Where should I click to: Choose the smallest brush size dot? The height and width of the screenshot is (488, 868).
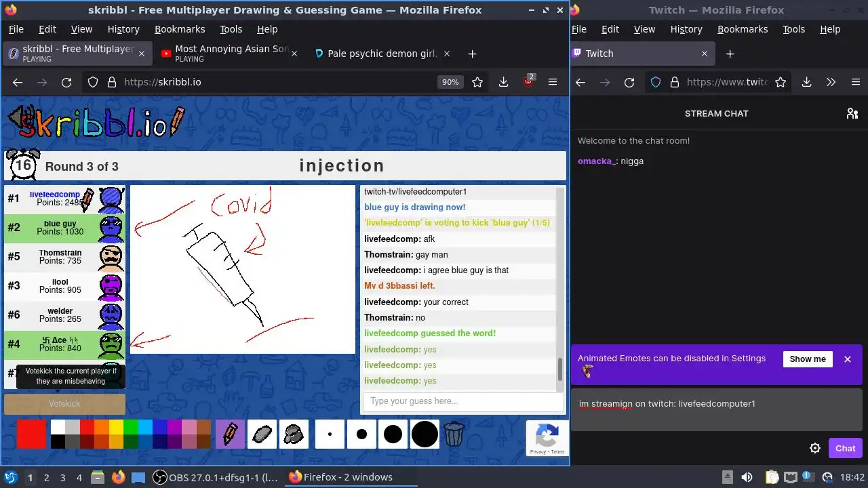(x=330, y=434)
